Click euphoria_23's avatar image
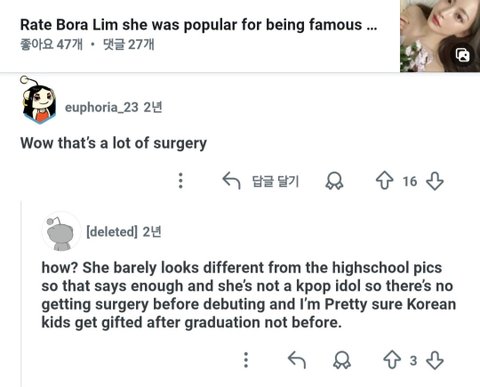 click(39, 100)
